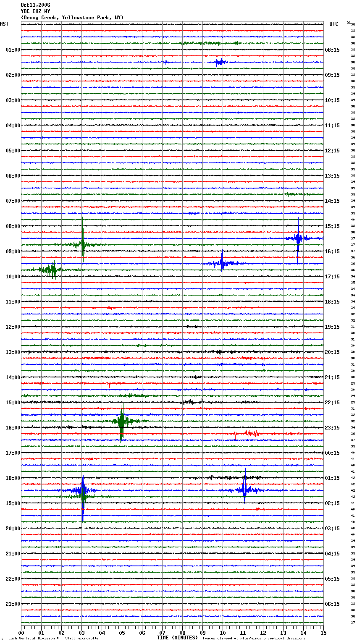Select the '06:15' UTC time label

[332, 604]
